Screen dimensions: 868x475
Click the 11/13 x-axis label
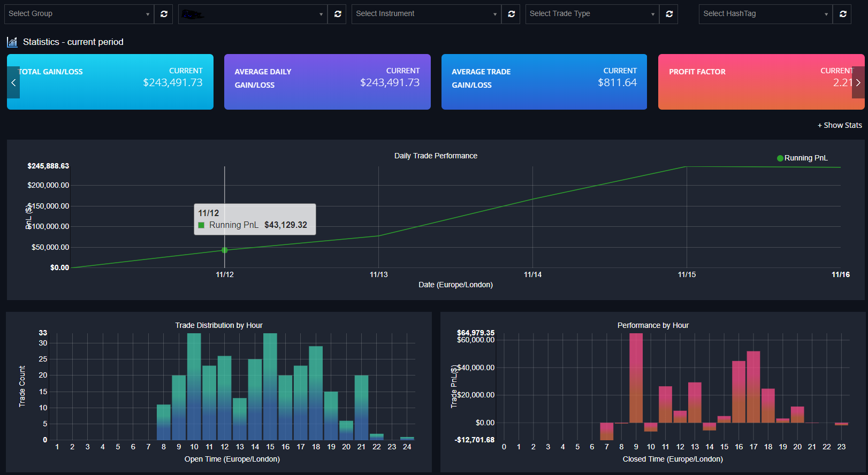379,274
